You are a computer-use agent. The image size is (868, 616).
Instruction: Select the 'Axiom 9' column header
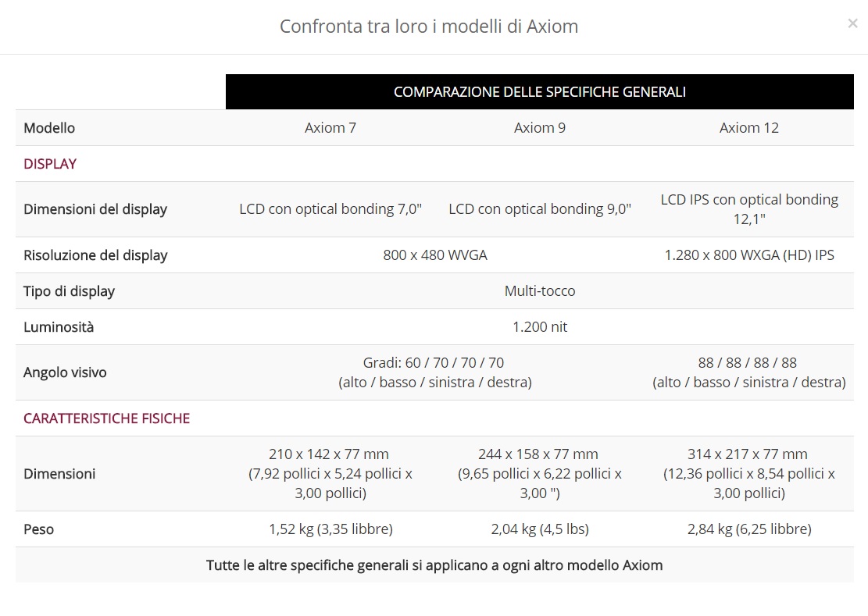coord(540,128)
